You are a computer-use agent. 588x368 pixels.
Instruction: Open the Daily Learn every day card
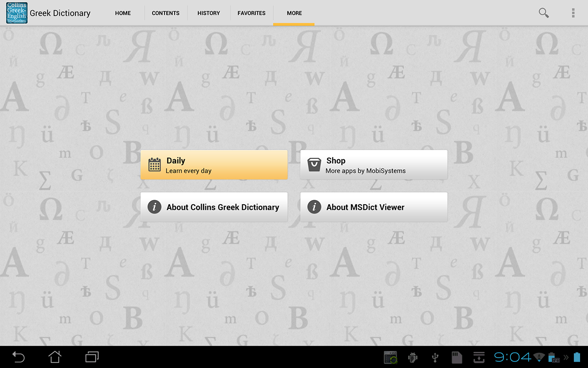(x=214, y=165)
